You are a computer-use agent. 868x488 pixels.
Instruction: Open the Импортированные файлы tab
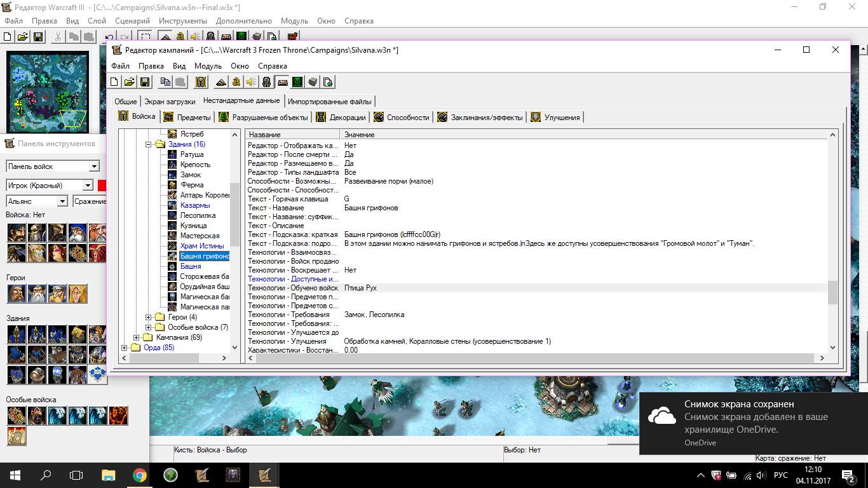point(330,102)
